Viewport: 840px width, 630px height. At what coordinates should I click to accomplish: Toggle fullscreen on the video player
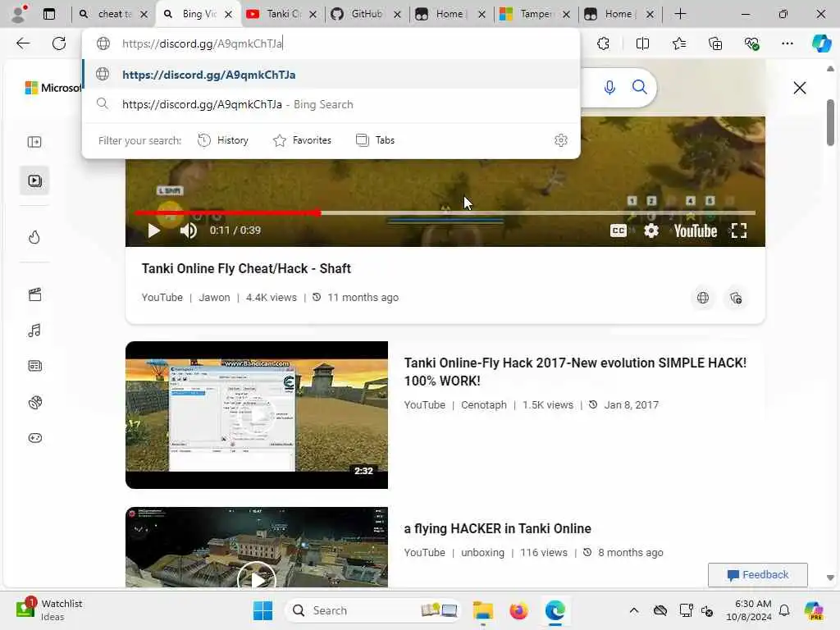pos(739,231)
